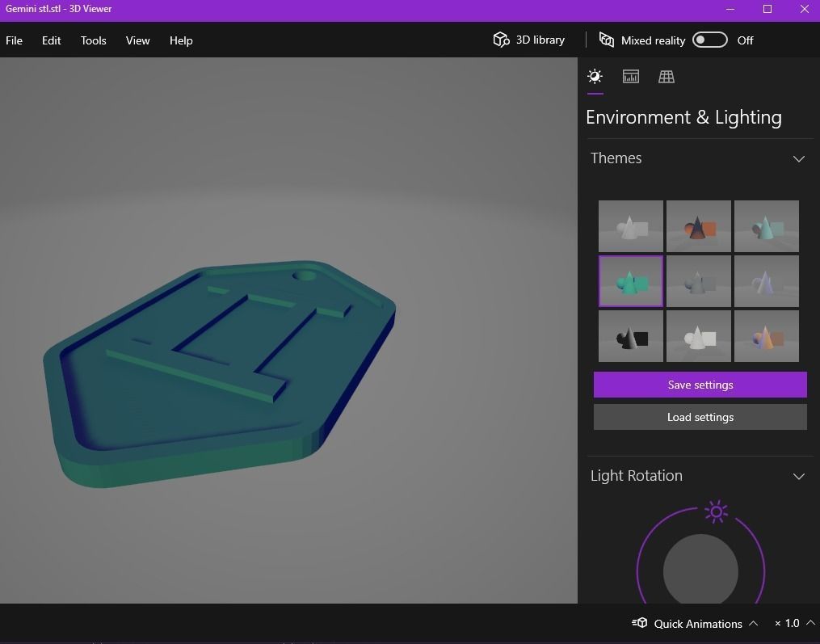Select the light gray theme thumbnail
This screenshot has height=644, width=820.
pyautogui.click(x=631, y=226)
